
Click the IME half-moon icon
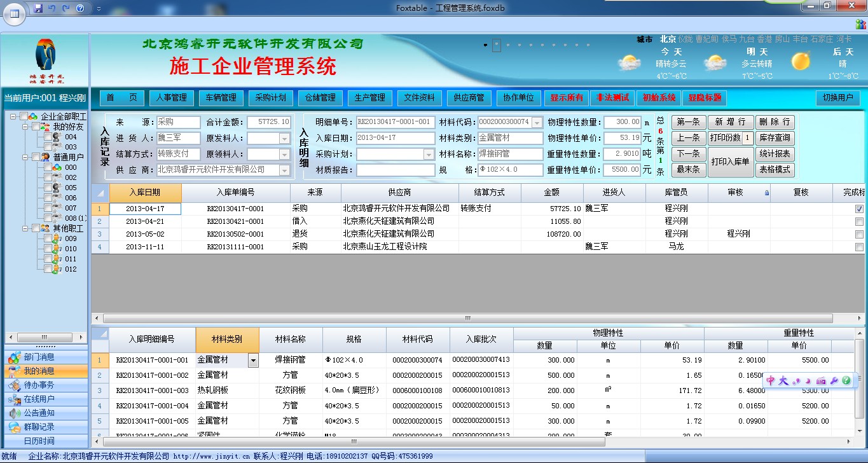click(808, 381)
